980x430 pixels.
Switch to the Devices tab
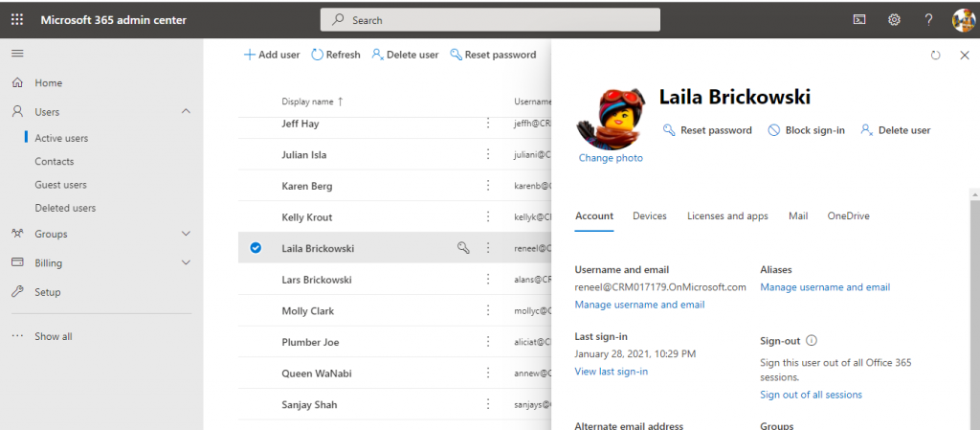pos(650,215)
